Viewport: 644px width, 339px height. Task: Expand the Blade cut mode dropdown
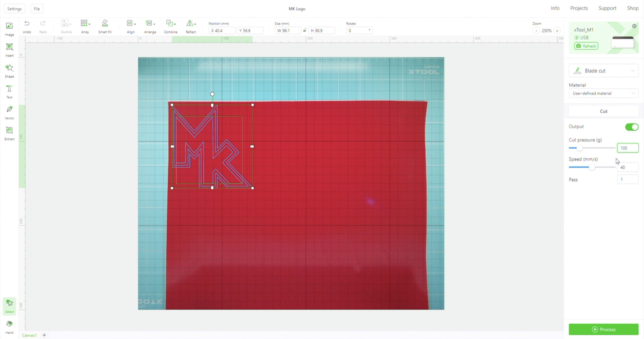(603, 71)
